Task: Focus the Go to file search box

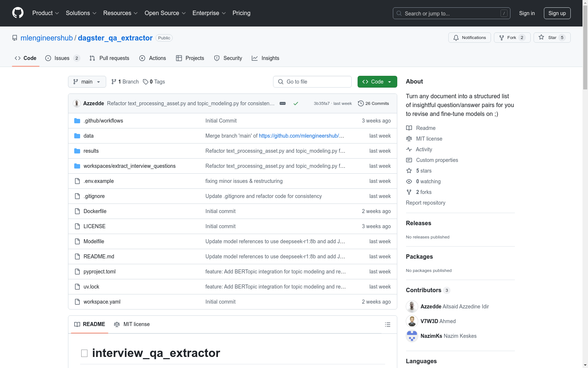Action: [x=312, y=82]
